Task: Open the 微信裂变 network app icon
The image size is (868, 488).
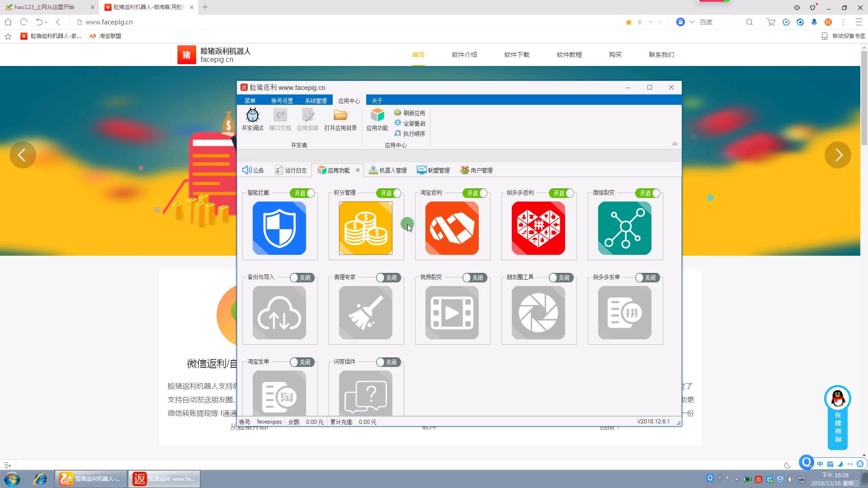Action: [x=625, y=228]
